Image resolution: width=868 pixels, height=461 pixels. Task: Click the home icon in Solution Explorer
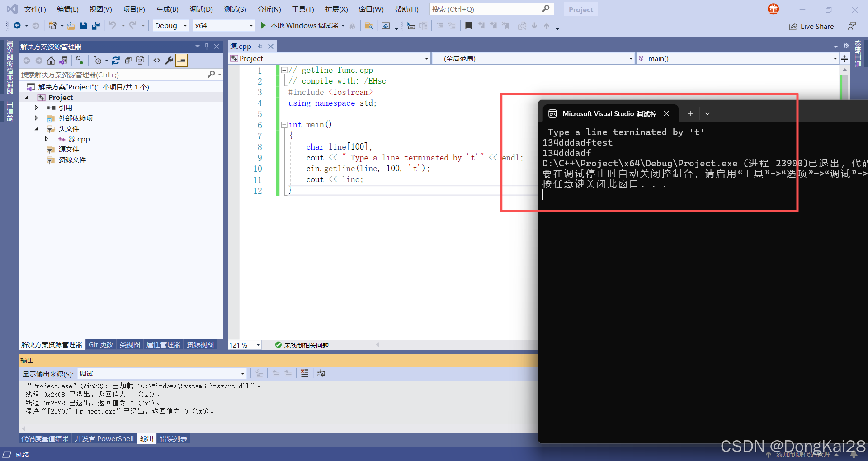[51, 61]
